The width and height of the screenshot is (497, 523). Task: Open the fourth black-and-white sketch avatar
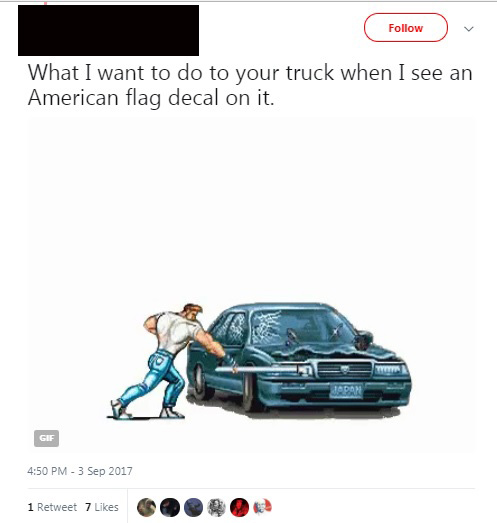click(216, 507)
